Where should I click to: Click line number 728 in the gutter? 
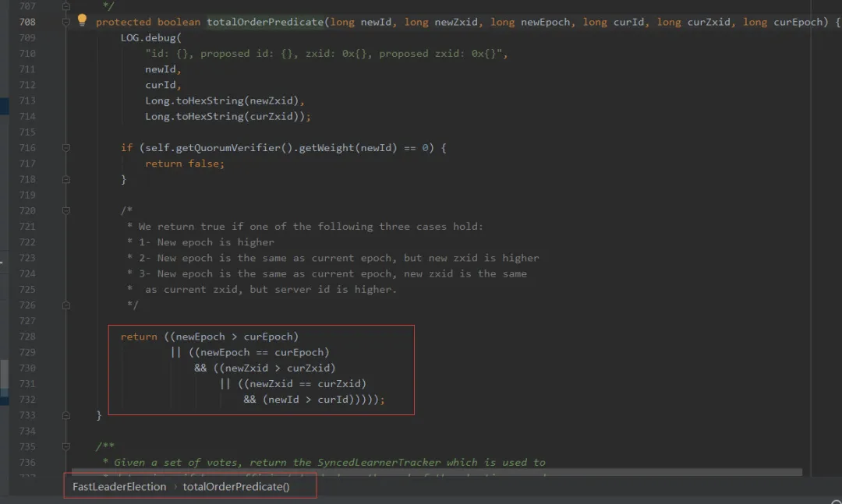tap(27, 337)
